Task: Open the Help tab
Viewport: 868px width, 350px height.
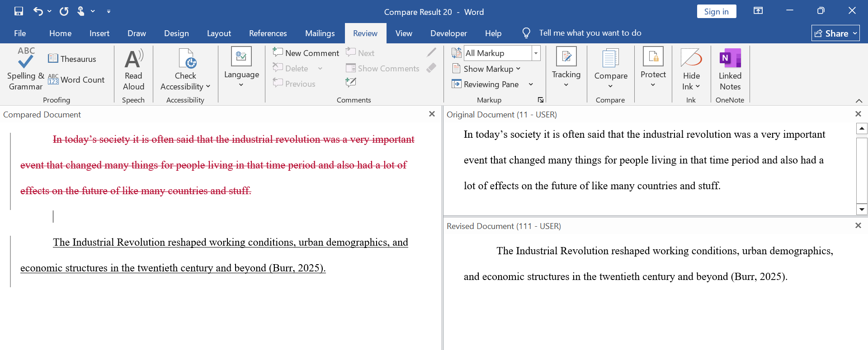Action: pyautogui.click(x=493, y=33)
